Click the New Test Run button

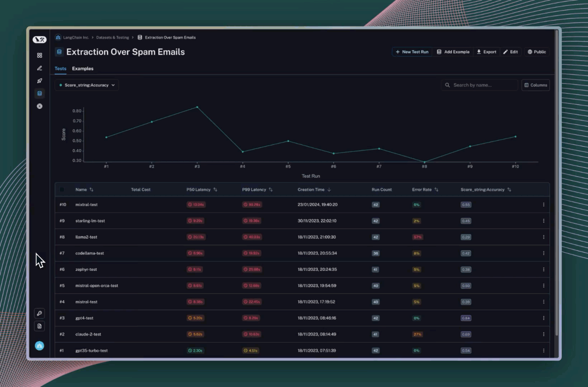pos(412,52)
